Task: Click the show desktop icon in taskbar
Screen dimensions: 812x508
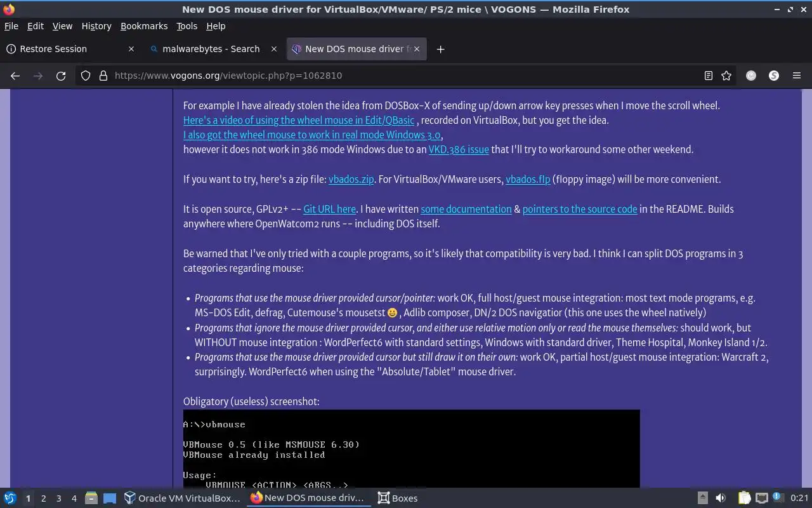Action: click(x=110, y=498)
